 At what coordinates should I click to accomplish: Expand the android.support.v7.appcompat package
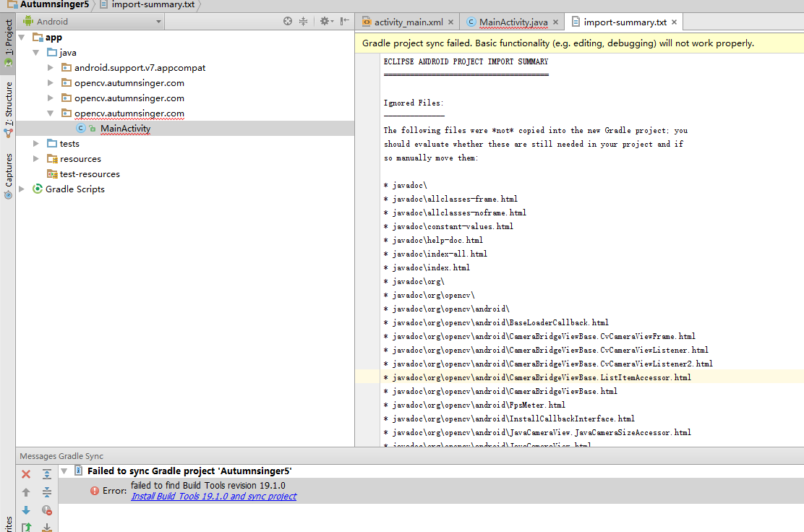tap(50, 68)
